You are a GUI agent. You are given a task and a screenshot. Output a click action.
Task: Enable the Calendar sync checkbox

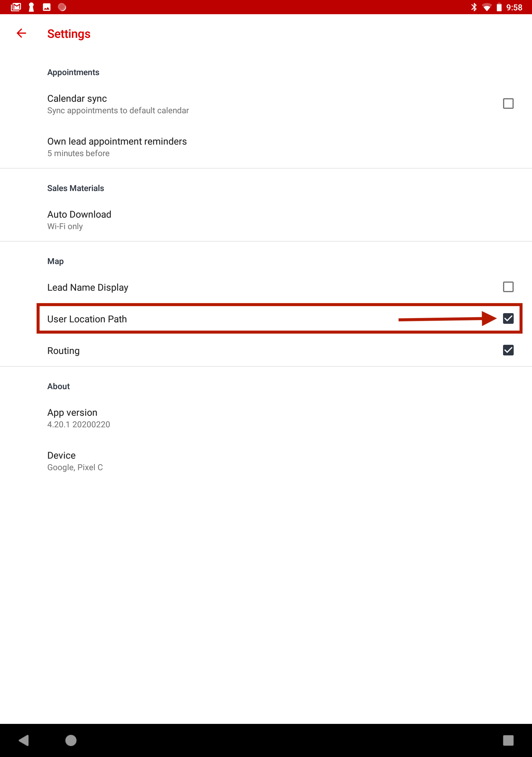point(508,103)
